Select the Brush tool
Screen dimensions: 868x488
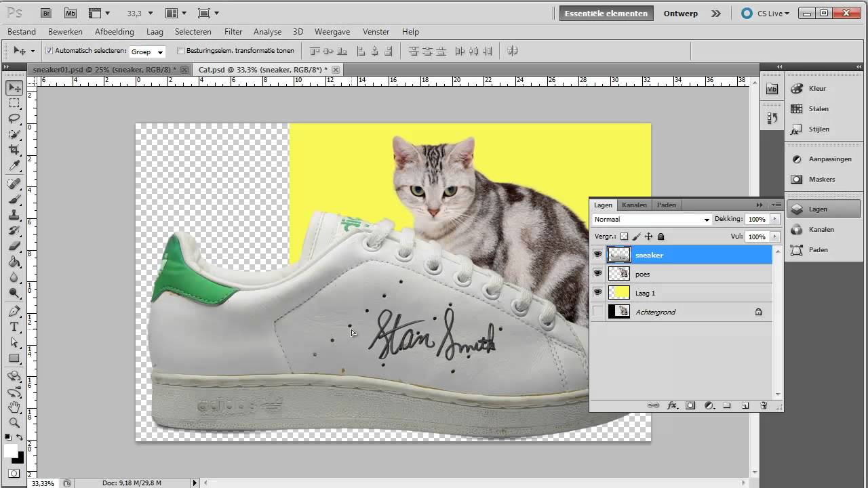coord(14,199)
